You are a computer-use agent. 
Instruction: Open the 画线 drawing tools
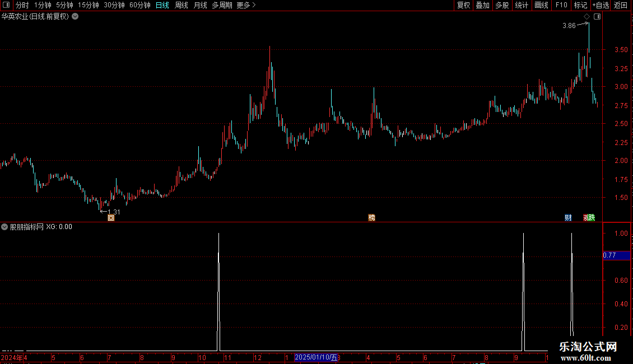[x=541, y=5]
